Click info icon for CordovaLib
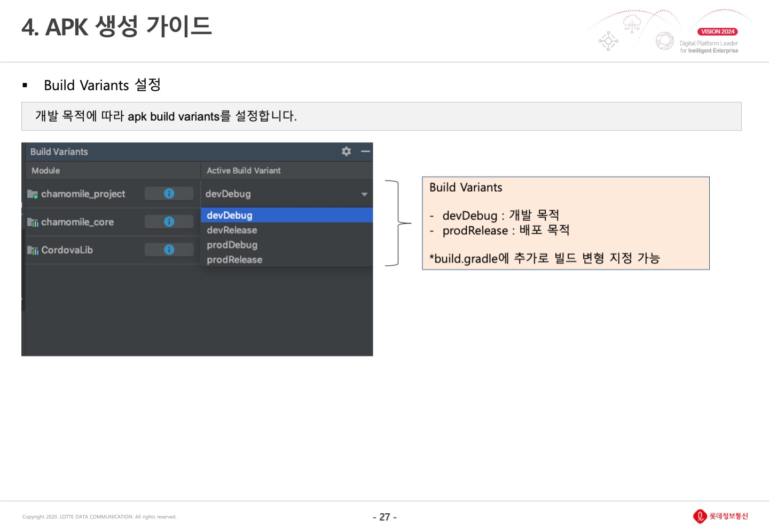 tap(169, 250)
